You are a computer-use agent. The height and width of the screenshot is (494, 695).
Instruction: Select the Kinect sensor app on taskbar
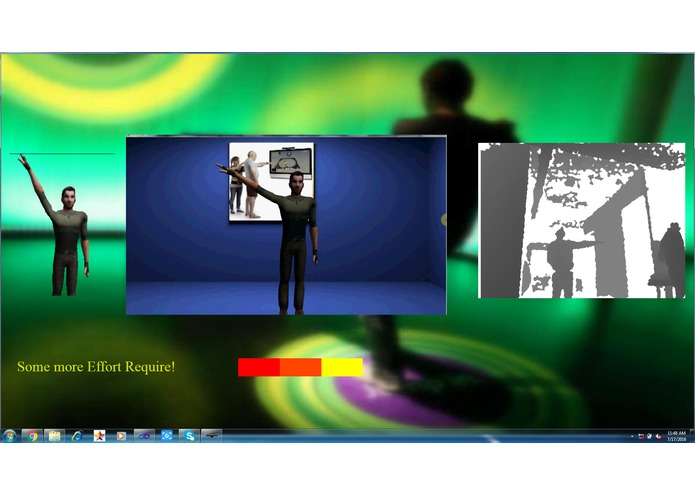pos(212,436)
